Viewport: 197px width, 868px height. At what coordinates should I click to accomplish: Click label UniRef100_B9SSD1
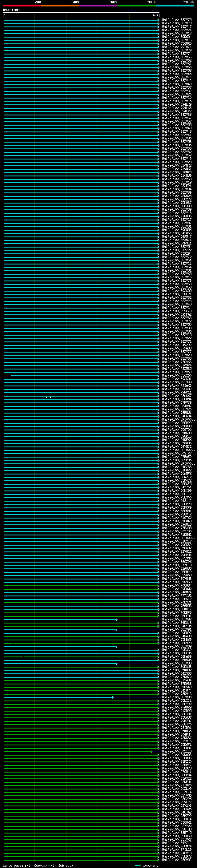[x=177, y=379]
